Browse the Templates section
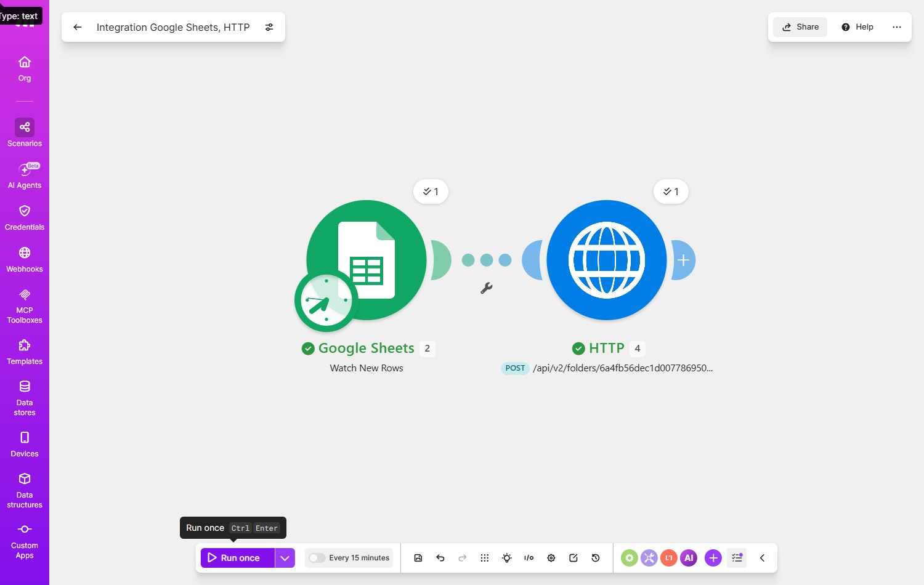This screenshot has height=585, width=924. click(25, 352)
